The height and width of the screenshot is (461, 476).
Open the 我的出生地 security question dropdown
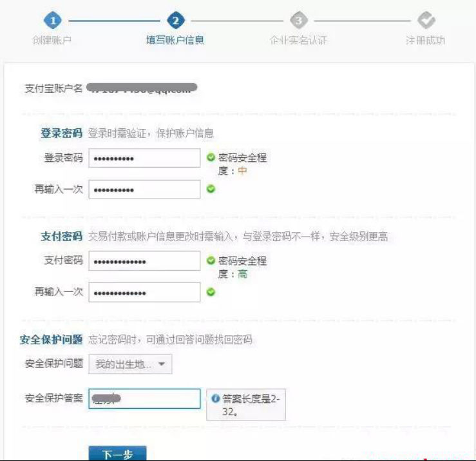(130, 364)
